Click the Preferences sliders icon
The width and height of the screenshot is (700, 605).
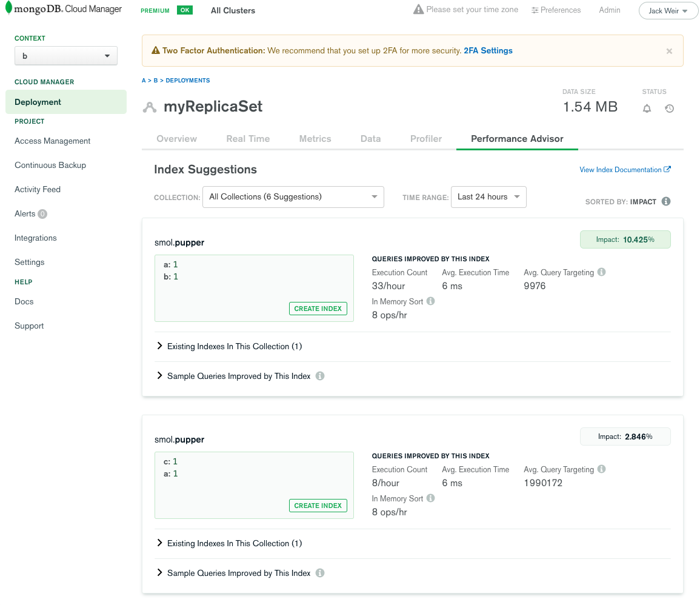[x=535, y=10]
